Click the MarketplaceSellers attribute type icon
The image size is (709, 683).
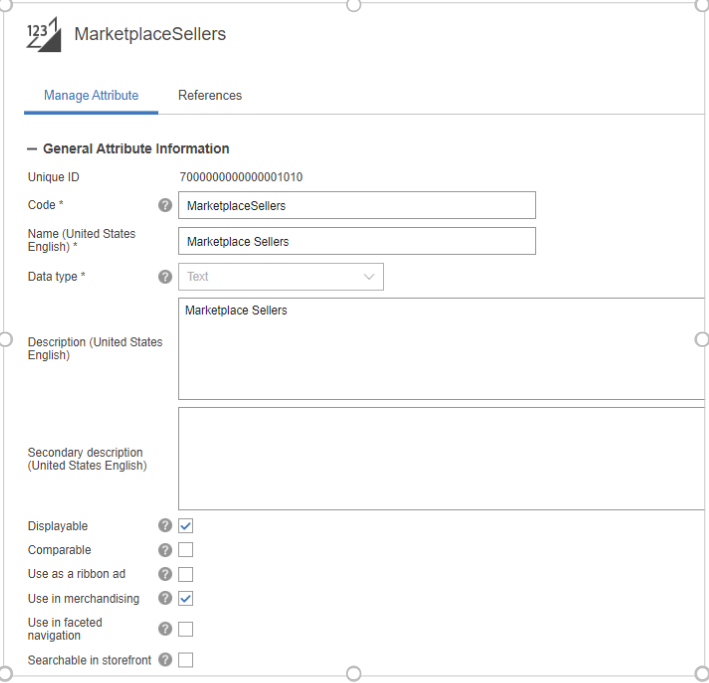(x=43, y=35)
